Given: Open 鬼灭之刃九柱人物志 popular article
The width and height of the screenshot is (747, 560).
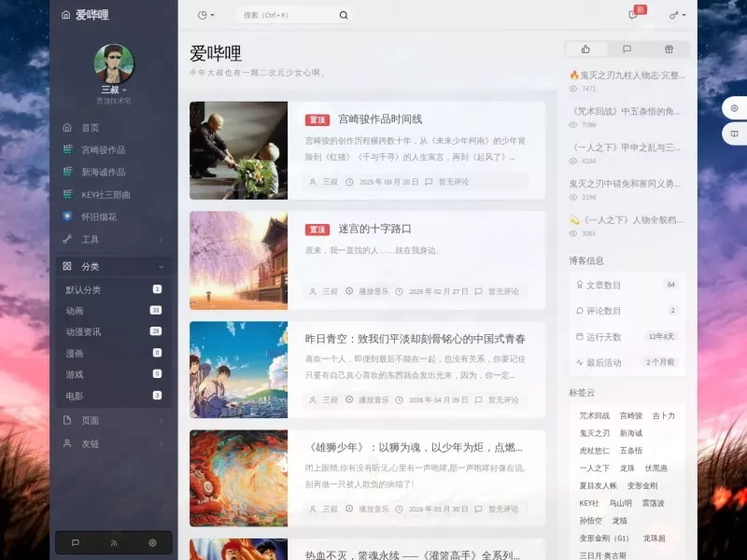Looking at the screenshot, I should coord(627,76).
